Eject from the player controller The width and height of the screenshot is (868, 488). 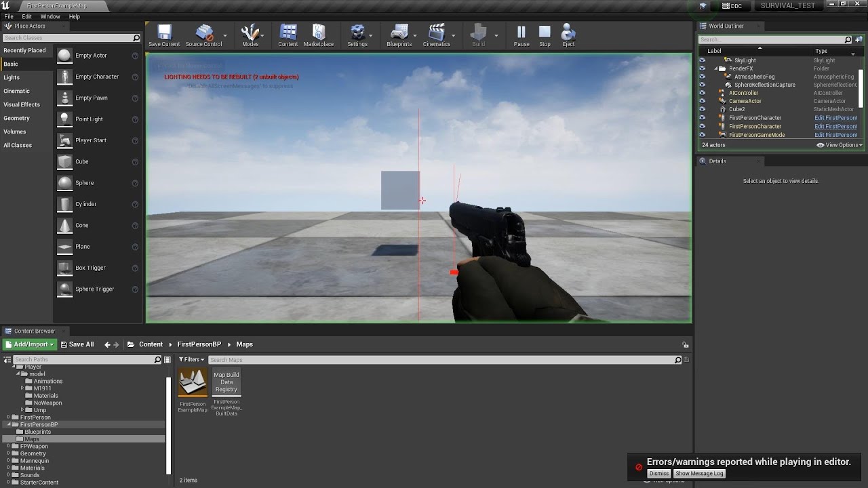click(568, 36)
